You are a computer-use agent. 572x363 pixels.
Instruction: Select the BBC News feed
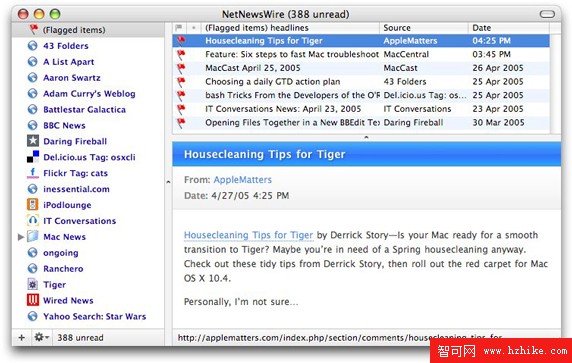pos(64,125)
